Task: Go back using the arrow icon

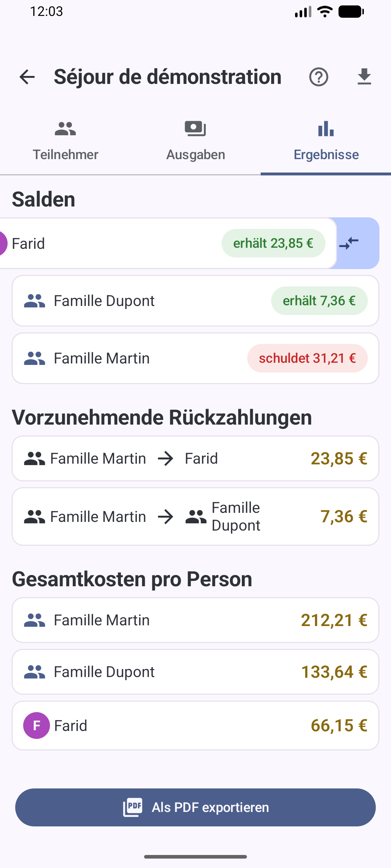Action: pyautogui.click(x=27, y=77)
